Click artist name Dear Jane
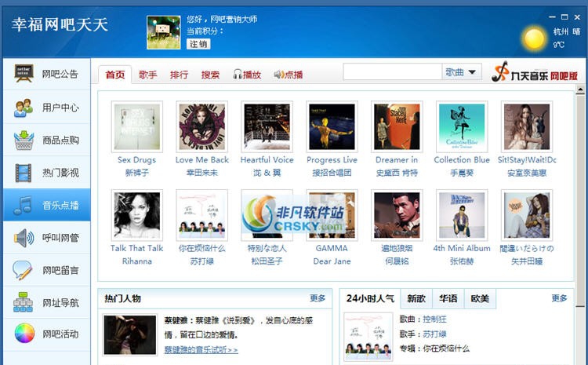Image resolution: width=588 pixels, height=365 pixels. pos(332,261)
